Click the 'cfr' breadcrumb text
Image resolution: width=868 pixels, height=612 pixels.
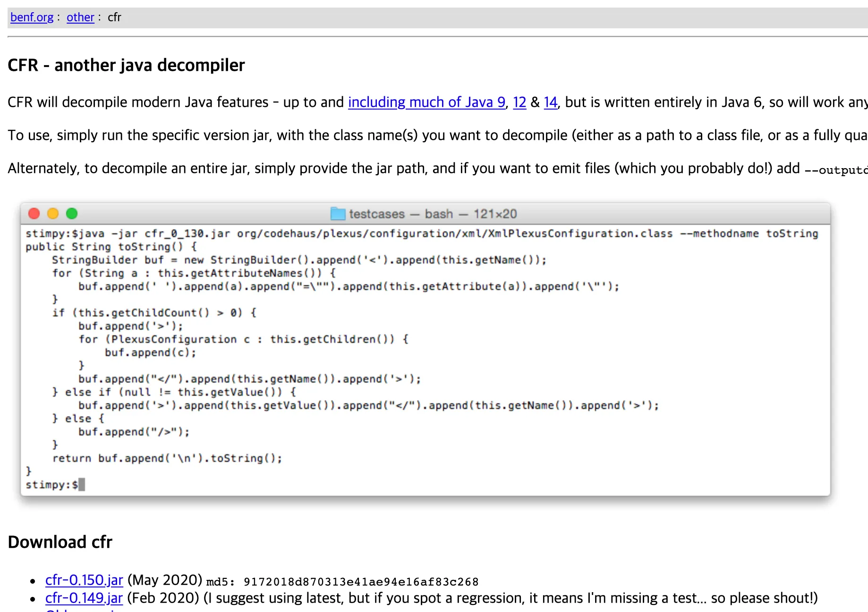coord(114,17)
